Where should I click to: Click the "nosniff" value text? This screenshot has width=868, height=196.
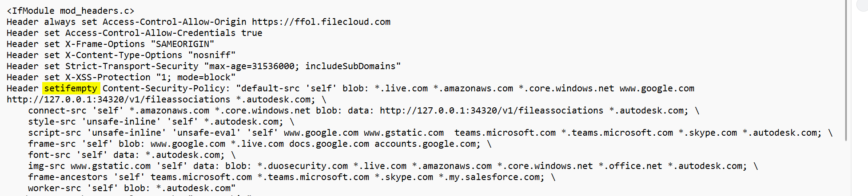pyautogui.click(x=211, y=55)
